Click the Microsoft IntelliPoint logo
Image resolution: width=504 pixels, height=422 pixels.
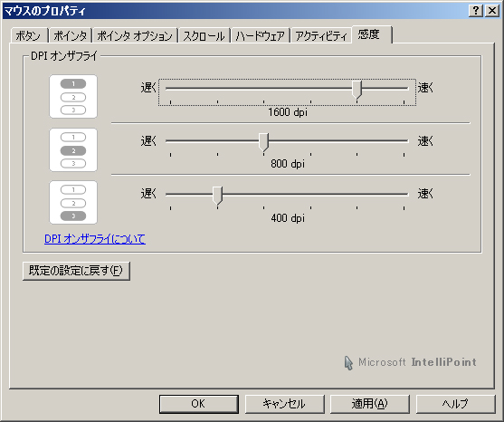(x=410, y=362)
